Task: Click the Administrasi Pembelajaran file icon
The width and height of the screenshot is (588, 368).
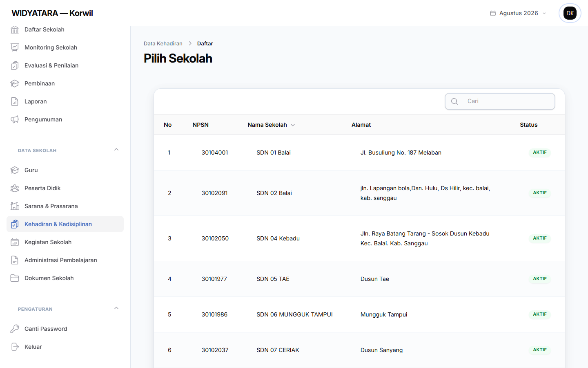Action: click(x=15, y=260)
